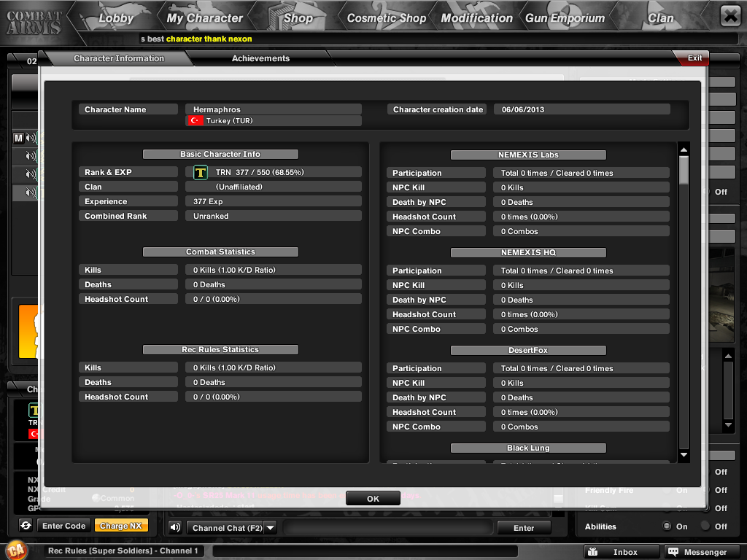Click the Black Lung header
This screenshot has height=560, width=747.
528,448
